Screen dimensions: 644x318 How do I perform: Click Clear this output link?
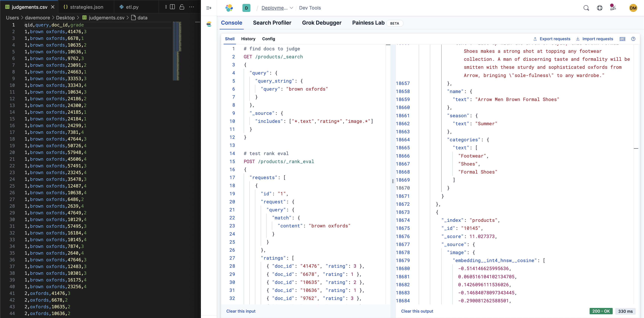417,311
